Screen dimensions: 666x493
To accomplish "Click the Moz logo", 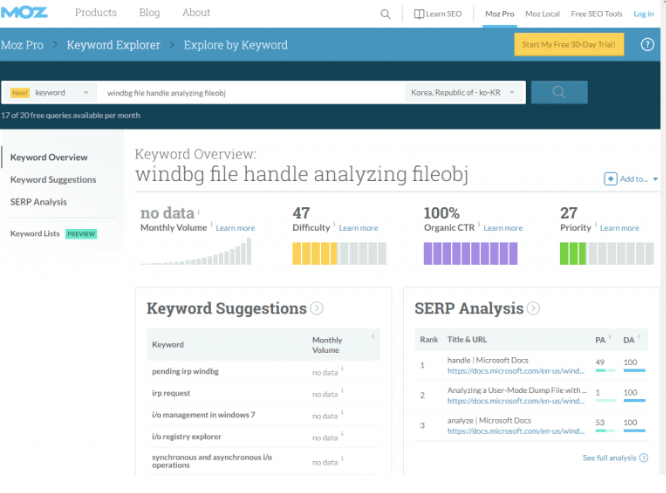I will (24, 12).
